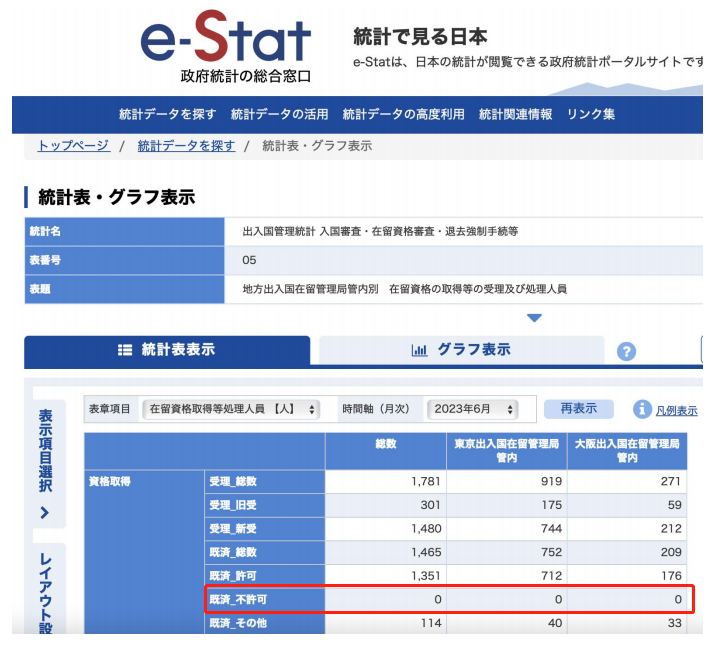Click the 1,781 total cell
Screen dimensions: 720x652
[386, 482]
